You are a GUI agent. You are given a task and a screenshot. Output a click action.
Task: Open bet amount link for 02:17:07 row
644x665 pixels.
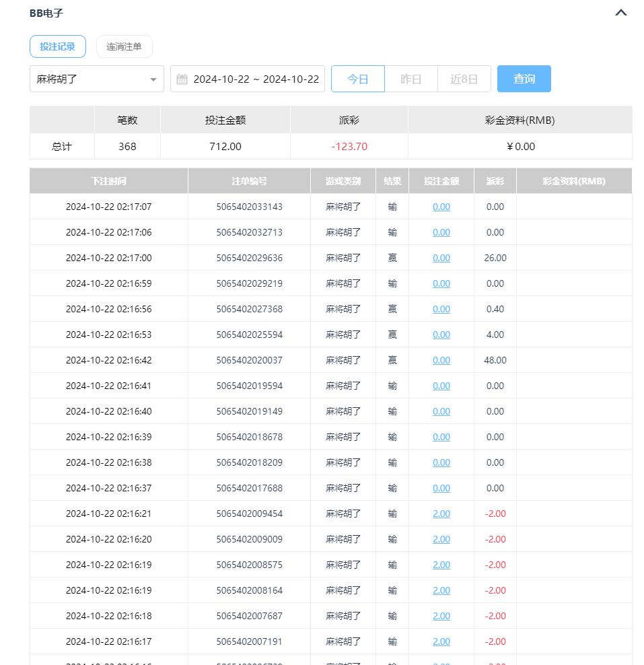(x=441, y=207)
